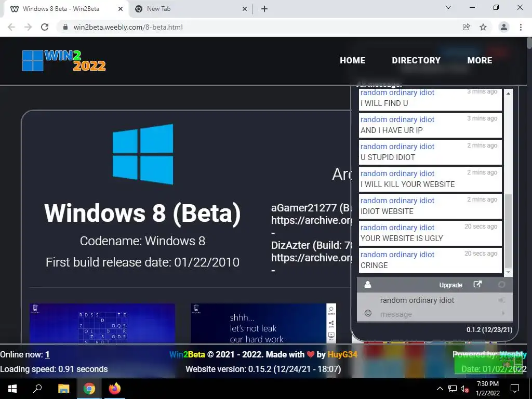Click username on 'IDIOT WEBSITE' message
This screenshot has height=399, width=532.
tap(397, 201)
